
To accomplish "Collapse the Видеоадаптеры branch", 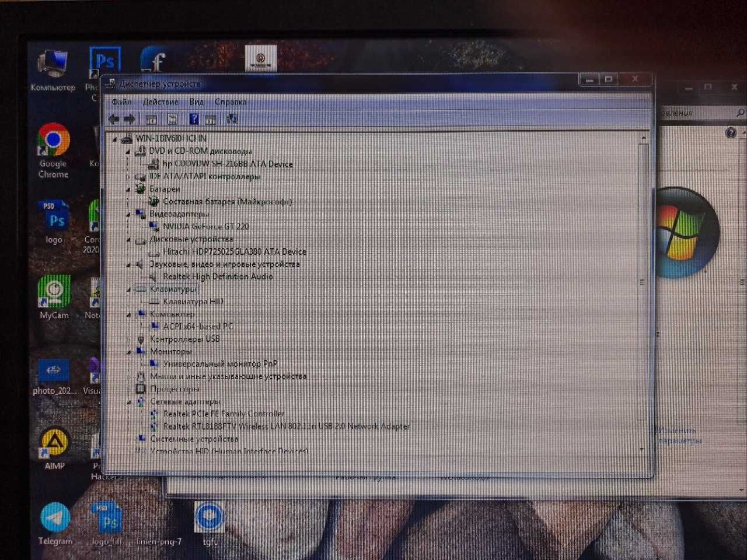I will pos(128,214).
